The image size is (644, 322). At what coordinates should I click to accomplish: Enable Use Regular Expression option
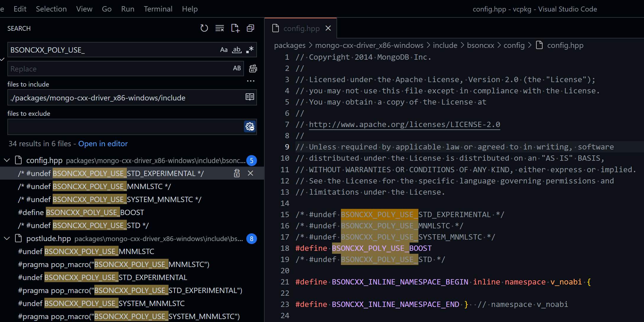click(250, 50)
